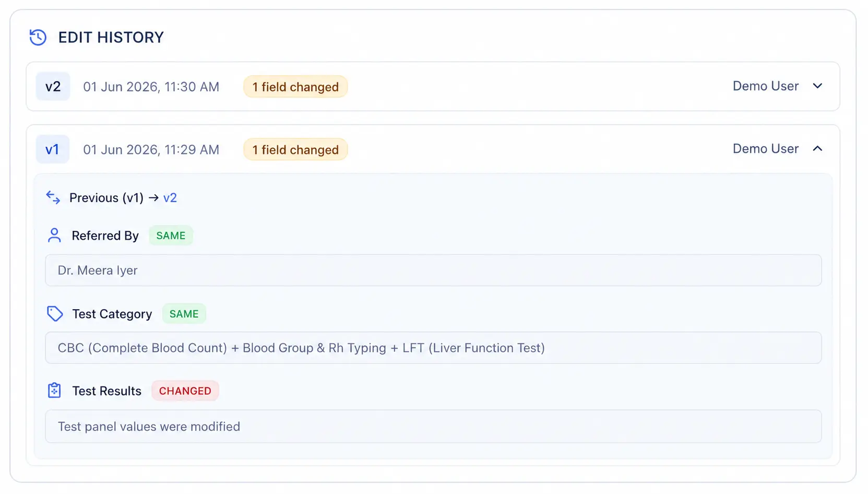
Task: Click the v2 row's 1 field changed badge
Action: coord(295,87)
